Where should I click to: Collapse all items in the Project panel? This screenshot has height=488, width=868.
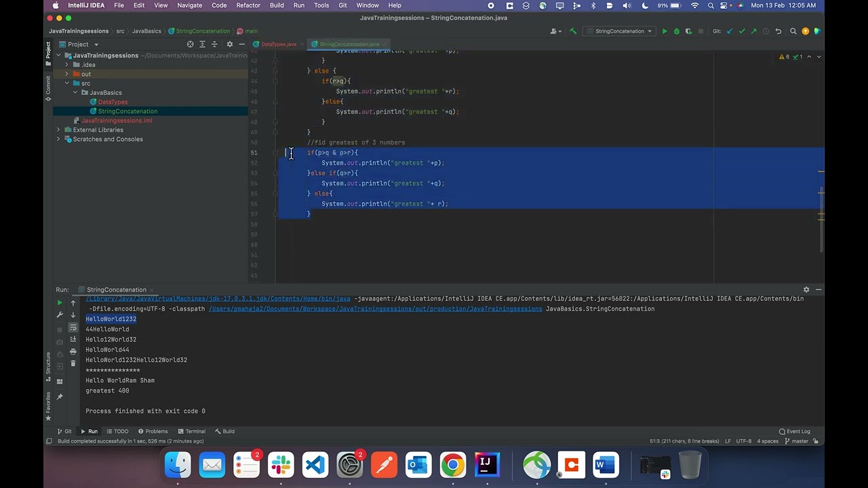tap(214, 44)
